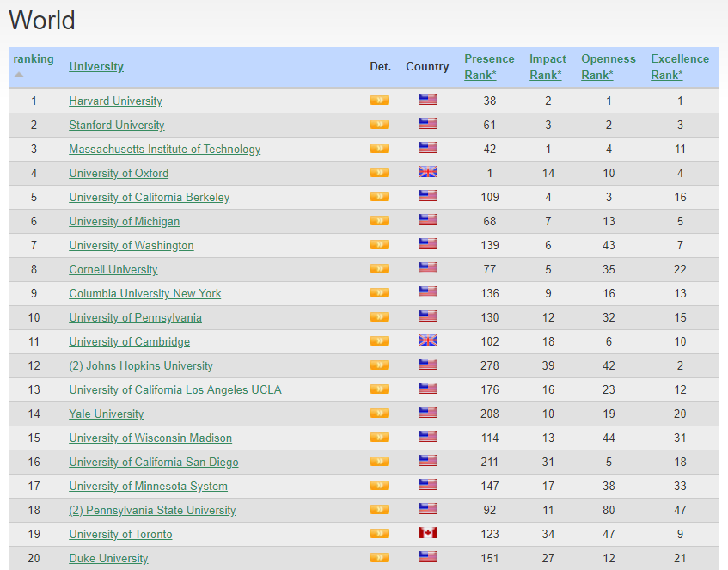
Task: Sort by Presence Rank column header
Action: 489,67
